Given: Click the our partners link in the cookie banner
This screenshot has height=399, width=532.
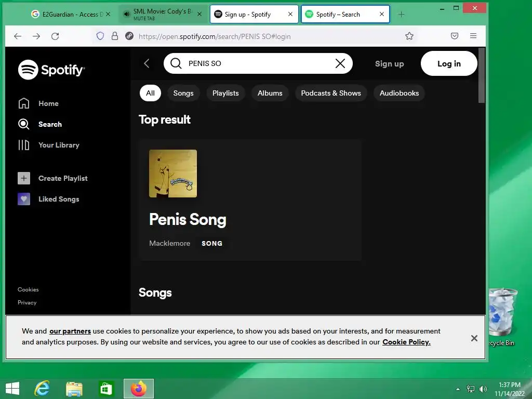Looking at the screenshot, I should click(x=70, y=331).
